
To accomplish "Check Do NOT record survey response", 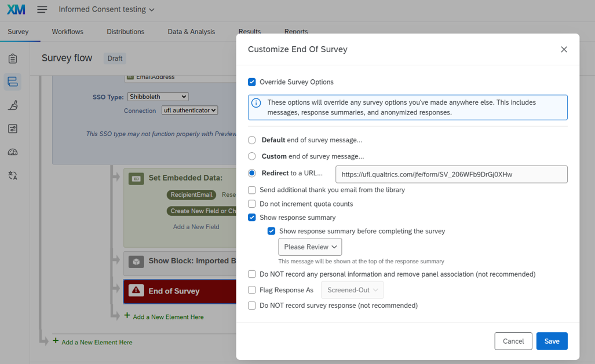I will [x=252, y=306].
